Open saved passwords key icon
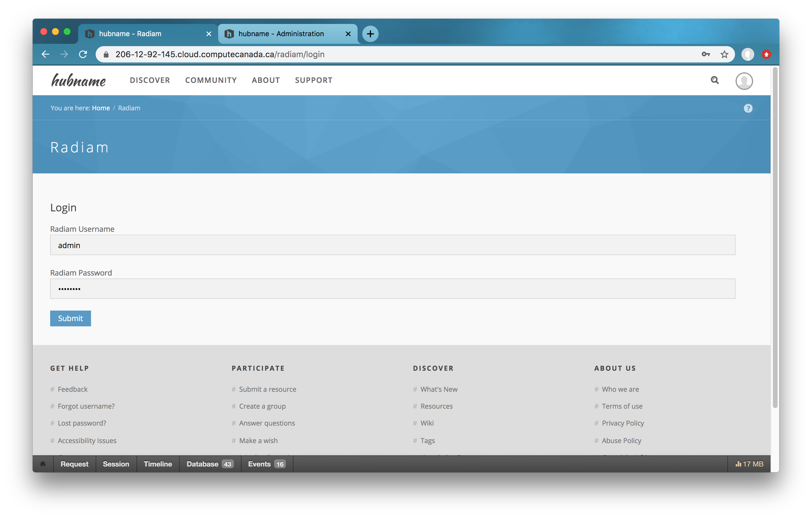812x519 pixels. pyautogui.click(x=705, y=54)
